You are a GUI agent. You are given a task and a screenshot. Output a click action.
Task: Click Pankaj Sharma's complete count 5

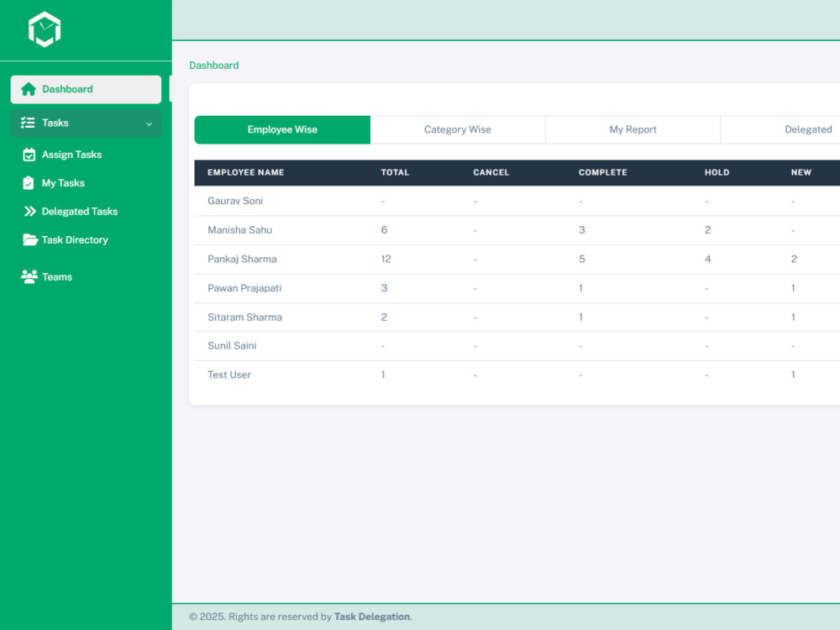pos(582,260)
